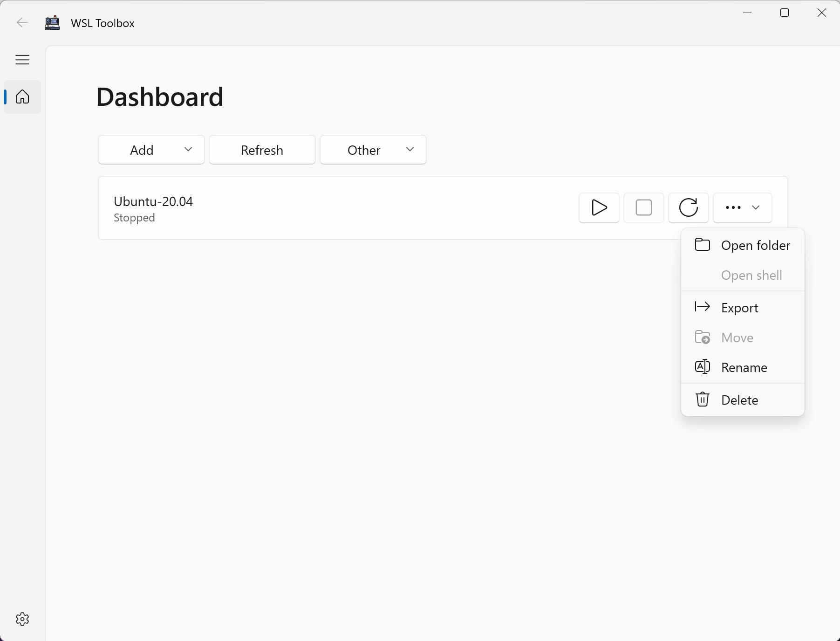Select Open folder from context menu
This screenshot has height=641, width=840.
(x=755, y=245)
